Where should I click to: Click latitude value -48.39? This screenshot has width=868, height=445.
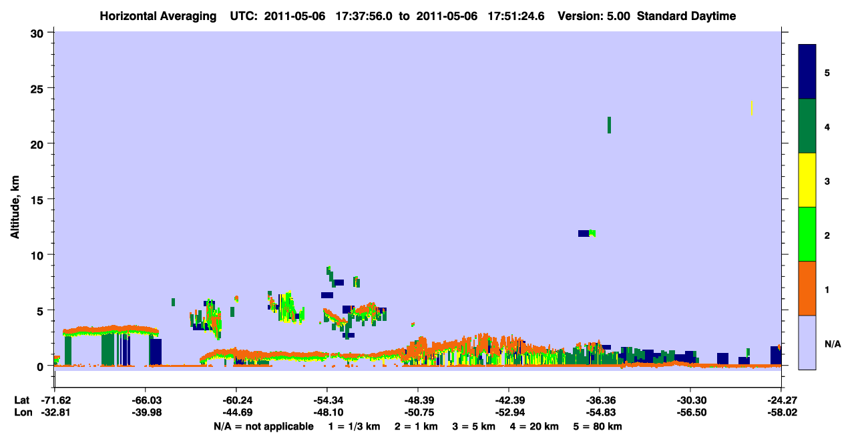pyautogui.click(x=418, y=400)
